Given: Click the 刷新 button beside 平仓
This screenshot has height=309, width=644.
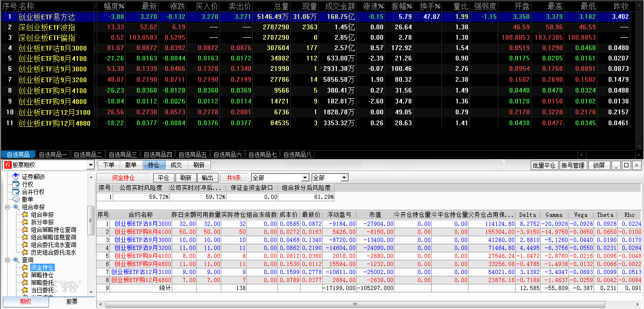Looking at the screenshot, I should (x=185, y=178).
